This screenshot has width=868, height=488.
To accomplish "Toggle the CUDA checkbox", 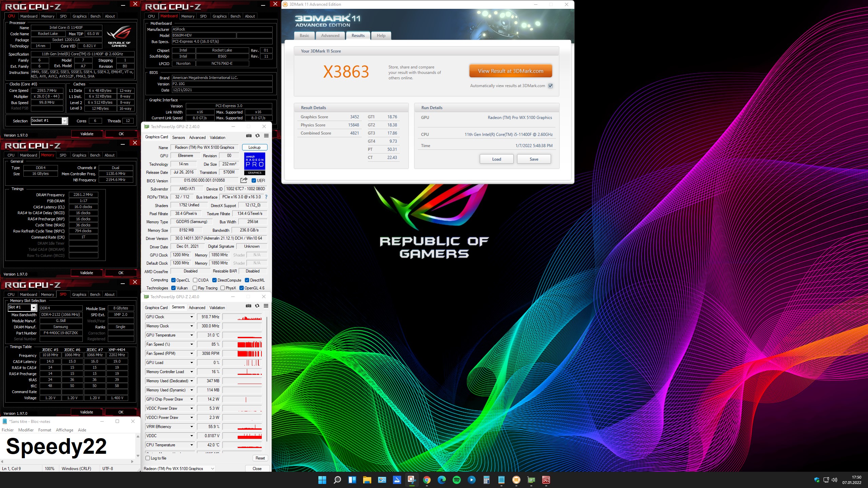I will (195, 280).
